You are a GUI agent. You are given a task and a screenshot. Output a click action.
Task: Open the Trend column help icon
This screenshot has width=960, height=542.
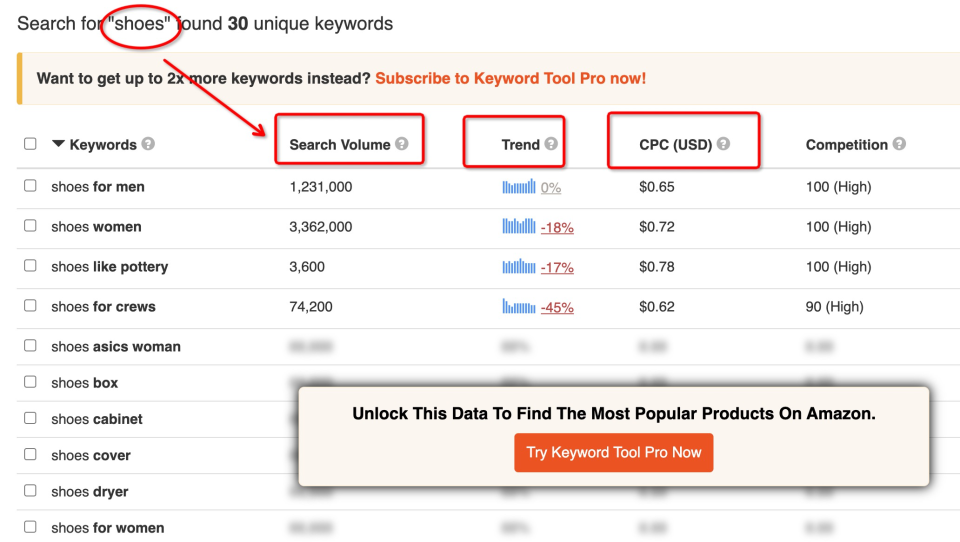point(551,144)
